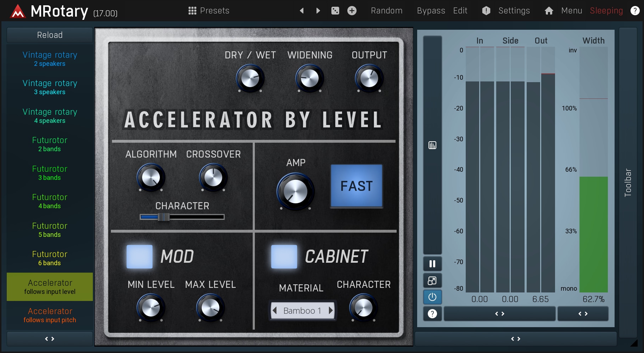
Task: Select next cabinet material after Bamboo 1
Action: (331, 311)
